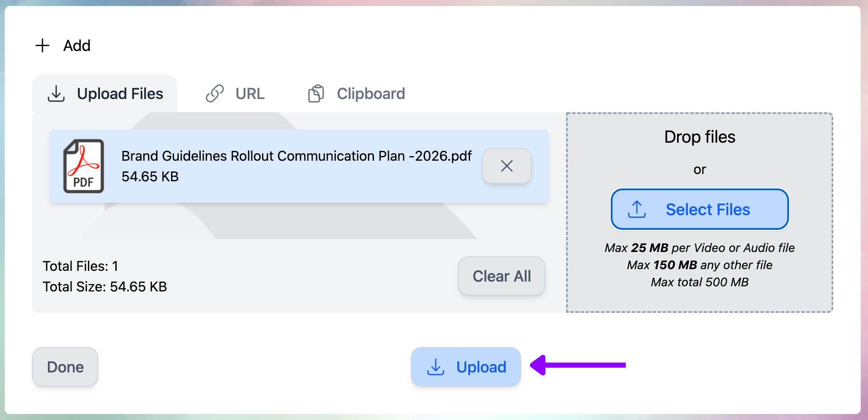Screen dimensions: 868x420
Task: Click the upload arrow icon in Select Files
Action: (x=636, y=209)
